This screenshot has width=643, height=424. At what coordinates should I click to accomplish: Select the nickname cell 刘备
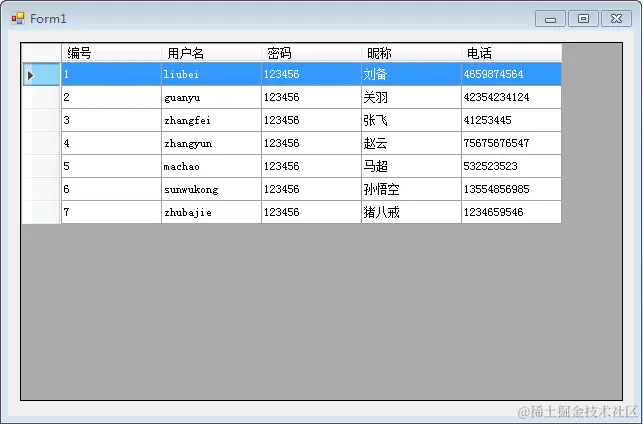click(x=411, y=74)
